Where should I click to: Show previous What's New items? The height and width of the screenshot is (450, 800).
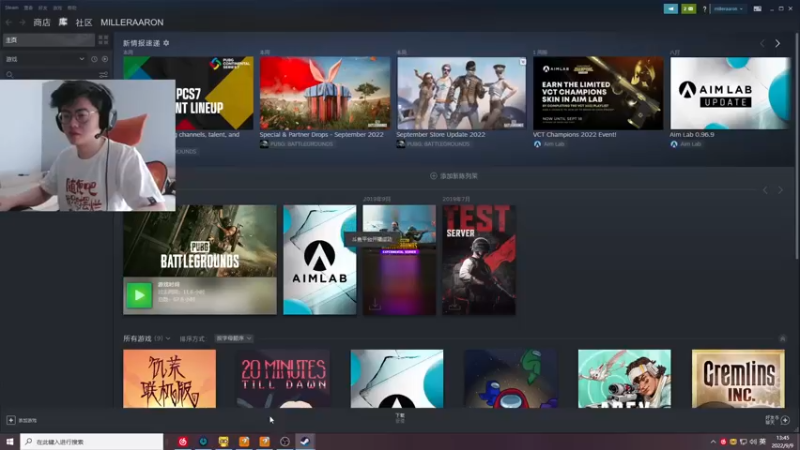point(763,44)
